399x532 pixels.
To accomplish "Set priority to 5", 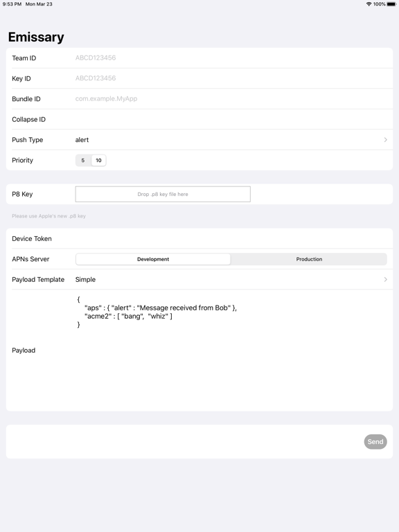I will pyautogui.click(x=83, y=161).
